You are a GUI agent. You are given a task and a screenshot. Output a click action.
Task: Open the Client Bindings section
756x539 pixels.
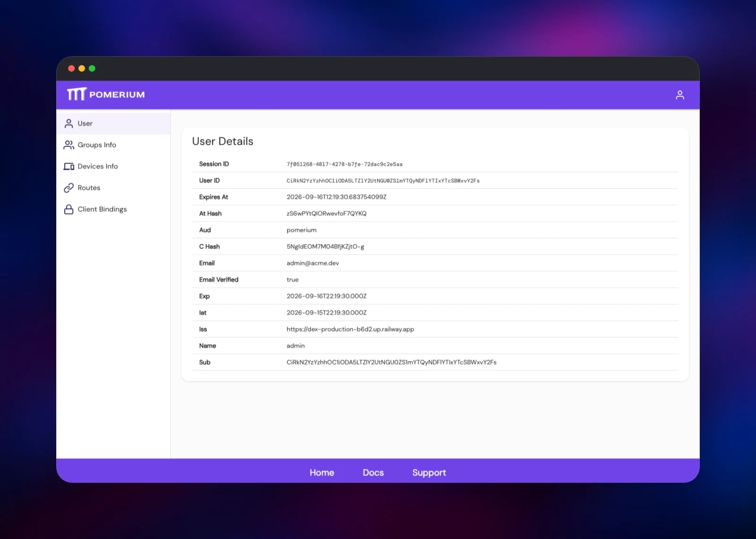(113, 209)
